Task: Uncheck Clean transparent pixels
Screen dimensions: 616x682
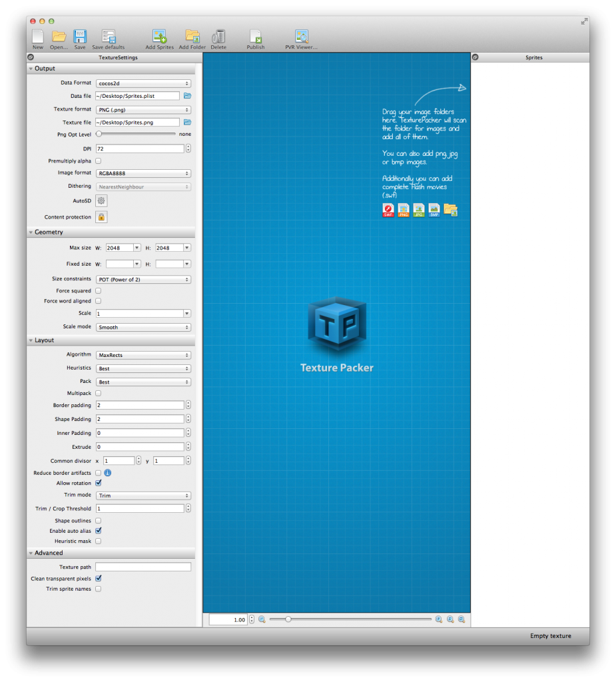Action: pyautogui.click(x=98, y=578)
